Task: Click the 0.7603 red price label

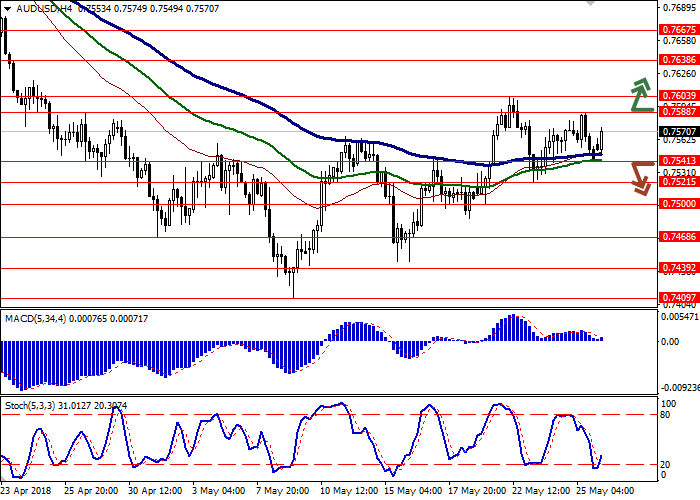Action: coord(677,96)
